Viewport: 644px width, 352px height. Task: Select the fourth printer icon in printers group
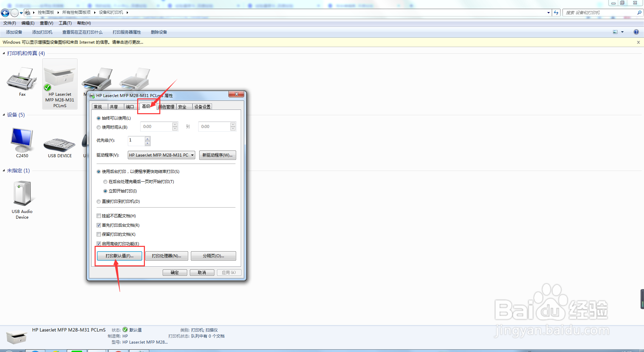135,79
